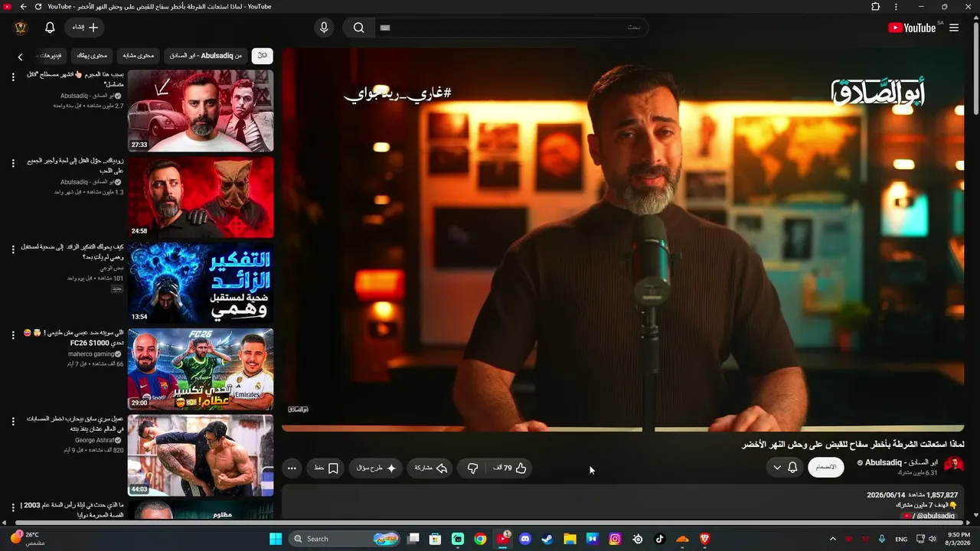980x551 pixels.
Task: Open the YouTube notifications bell in header
Action: click(x=50, y=28)
